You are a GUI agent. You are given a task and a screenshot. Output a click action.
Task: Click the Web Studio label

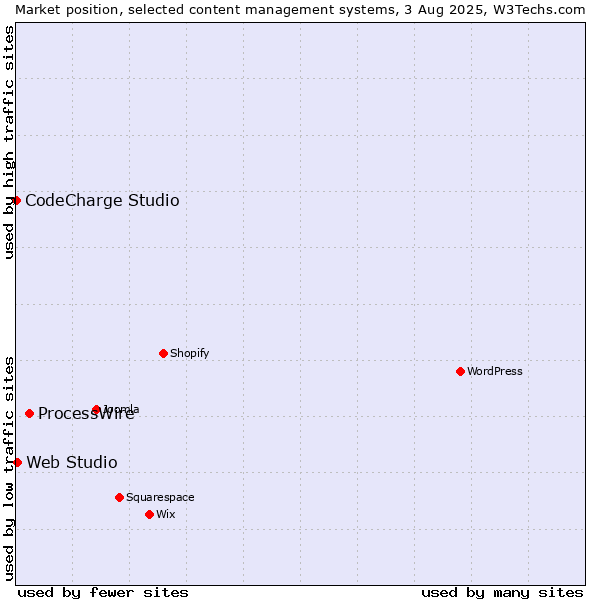point(72,462)
